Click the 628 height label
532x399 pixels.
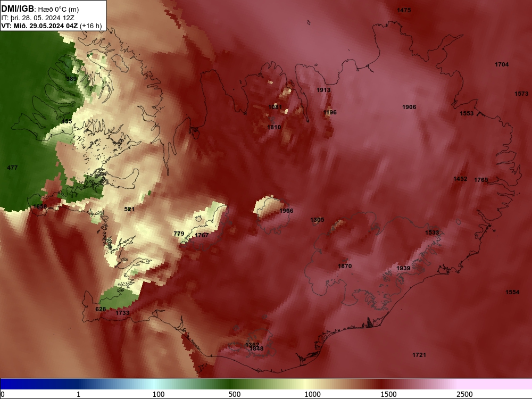[x=101, y=309]
